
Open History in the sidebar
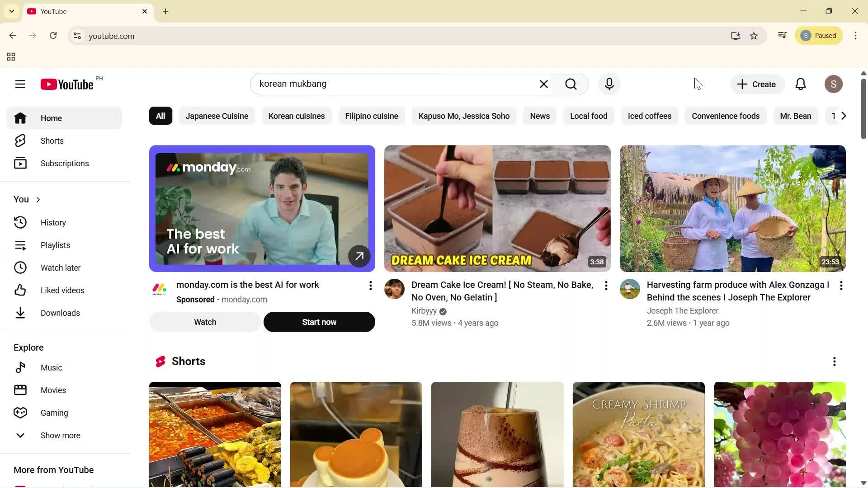pyautogui.click(x=53, y=223)
